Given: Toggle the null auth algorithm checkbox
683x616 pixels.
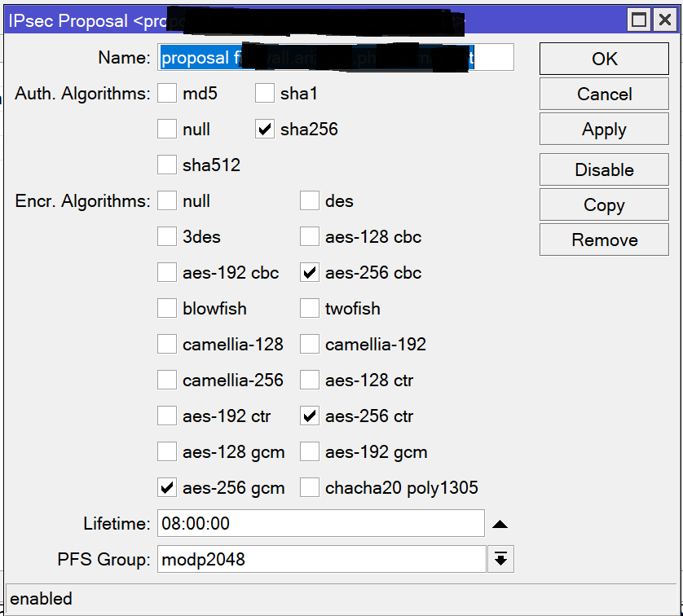Looking at the screenshot, I should pos(167,129).
